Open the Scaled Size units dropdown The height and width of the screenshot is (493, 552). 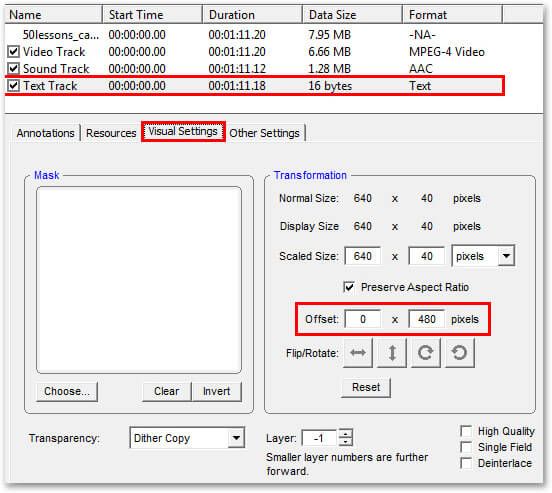click(x=506, y=256)
